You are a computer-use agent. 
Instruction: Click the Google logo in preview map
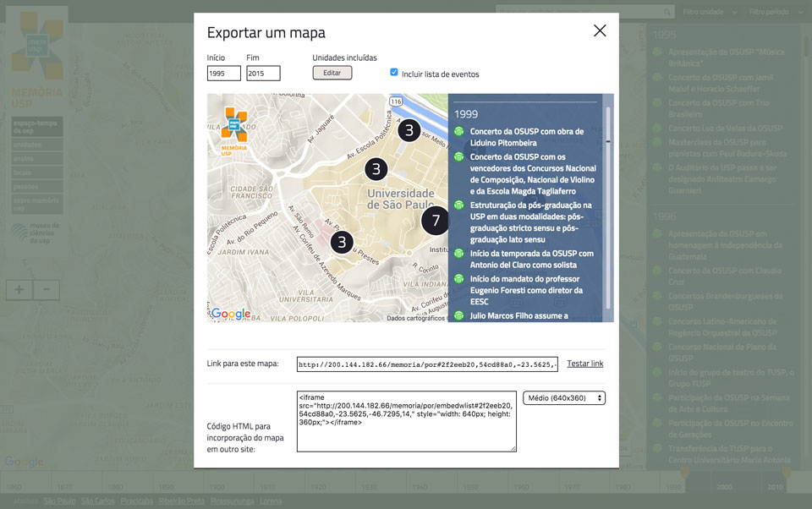click(x=231, y=314)
